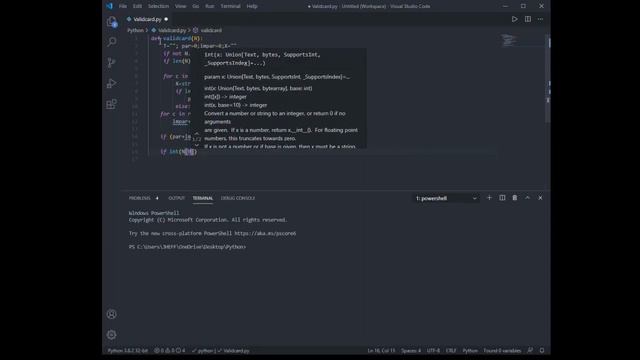Click the errors and warnings count in status bar
640x360 pixels.
(x=169, y=351)
